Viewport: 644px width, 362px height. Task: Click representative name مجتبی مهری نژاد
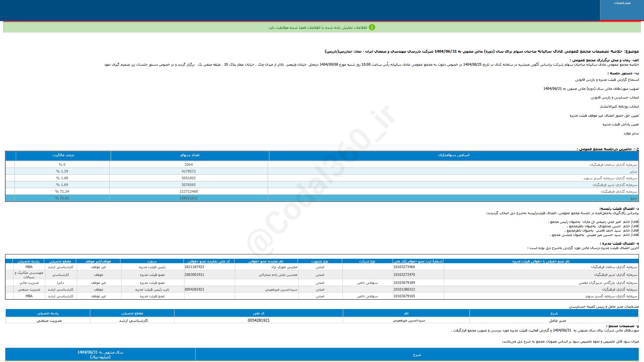284,267
